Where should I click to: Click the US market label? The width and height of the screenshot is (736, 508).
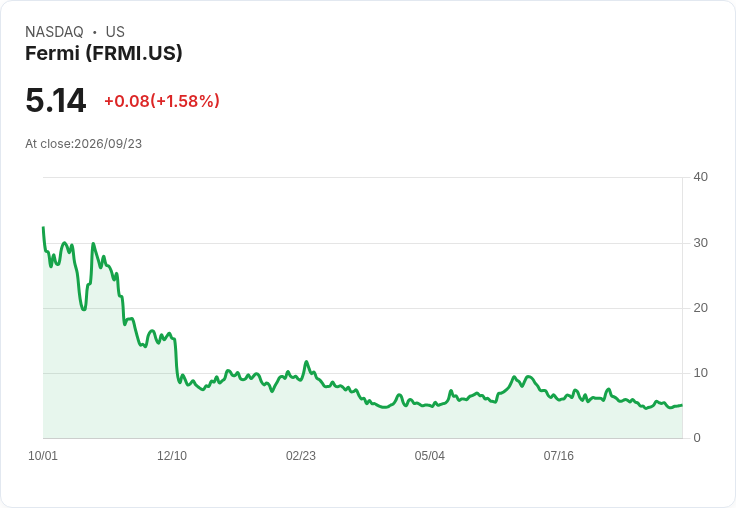(x=115, y=31)
